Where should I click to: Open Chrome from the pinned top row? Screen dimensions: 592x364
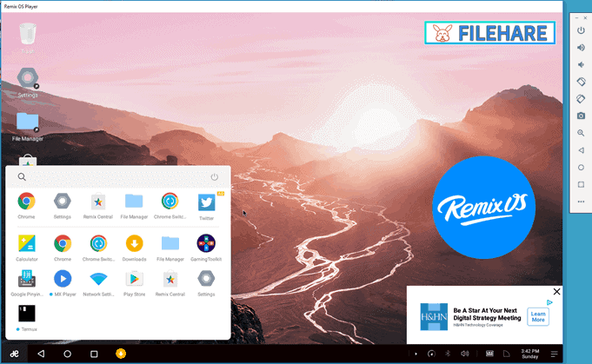pos(26,202)
